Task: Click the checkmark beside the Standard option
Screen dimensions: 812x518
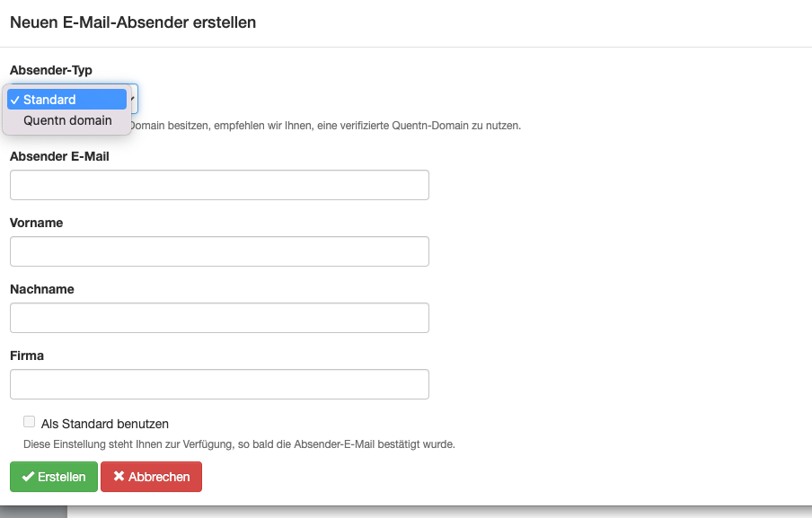Action: 15,100
